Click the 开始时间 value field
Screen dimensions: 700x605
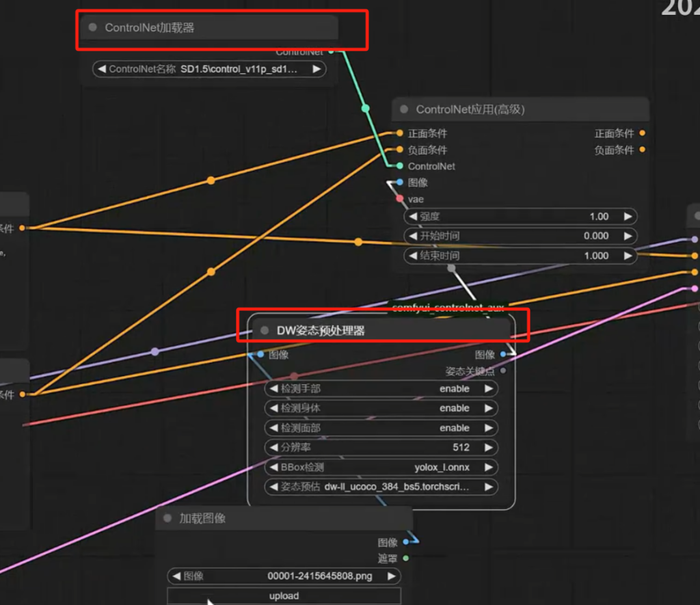(520, 236)
